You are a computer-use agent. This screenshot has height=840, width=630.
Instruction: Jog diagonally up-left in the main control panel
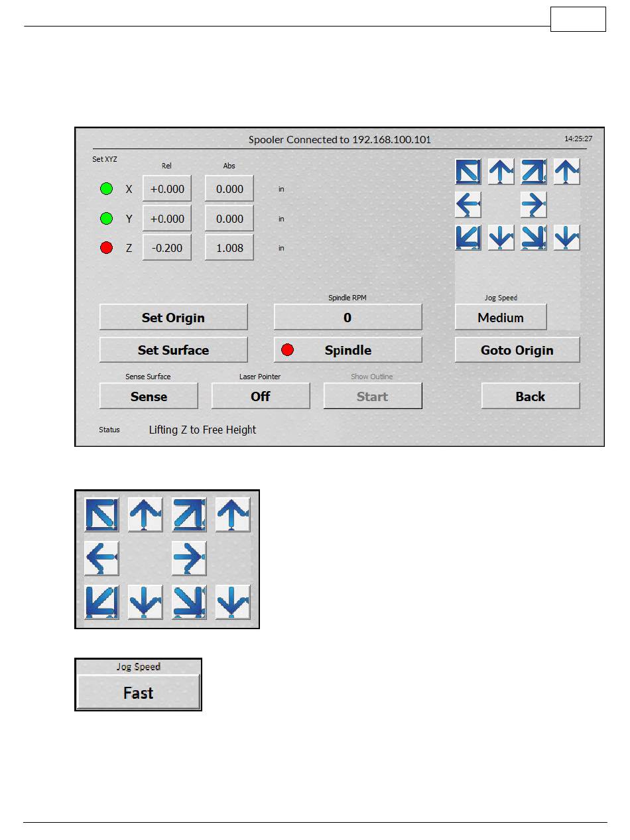(x=468, y=171)
